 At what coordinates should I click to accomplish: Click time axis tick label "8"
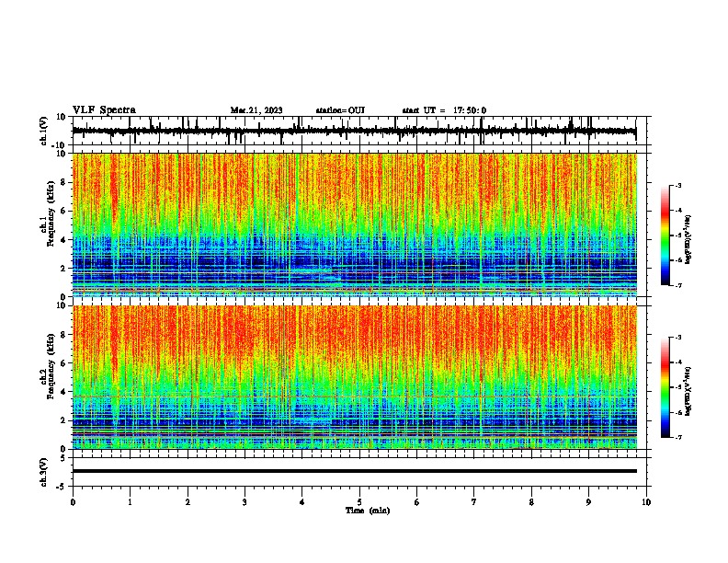coord(531,502)
